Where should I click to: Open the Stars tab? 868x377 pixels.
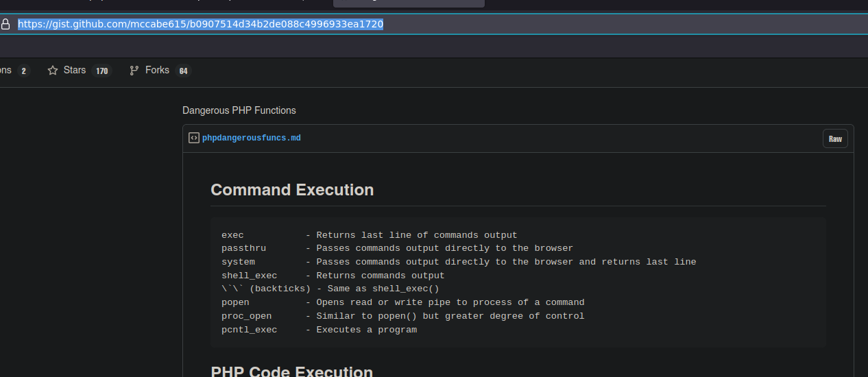click(x=79, y=71)
